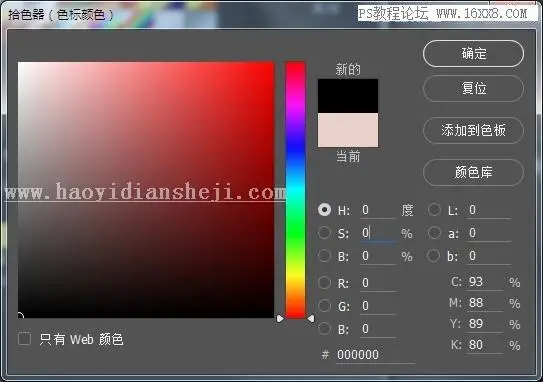
Task: Click the RGB B value input field
Action: pos(377,329)
